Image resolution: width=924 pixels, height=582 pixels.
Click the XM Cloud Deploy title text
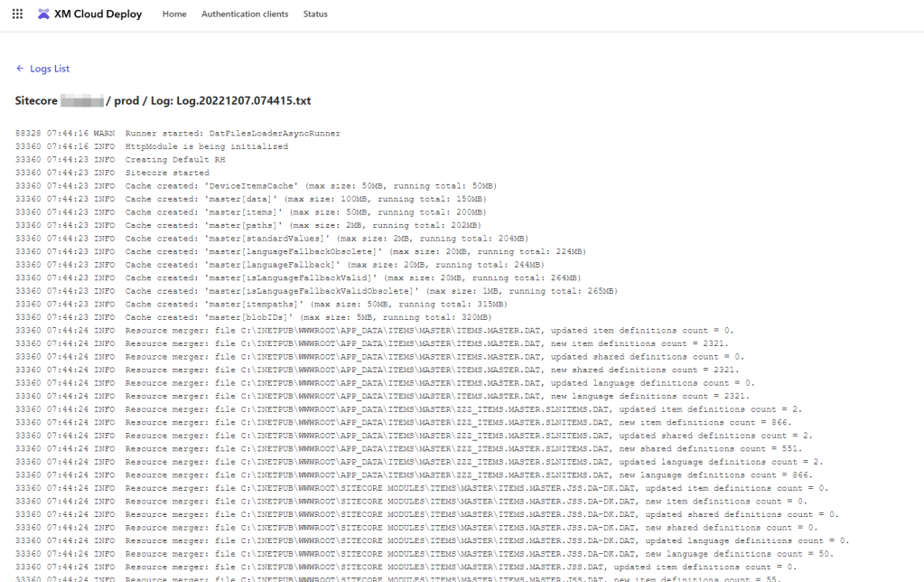click(99, 14)
